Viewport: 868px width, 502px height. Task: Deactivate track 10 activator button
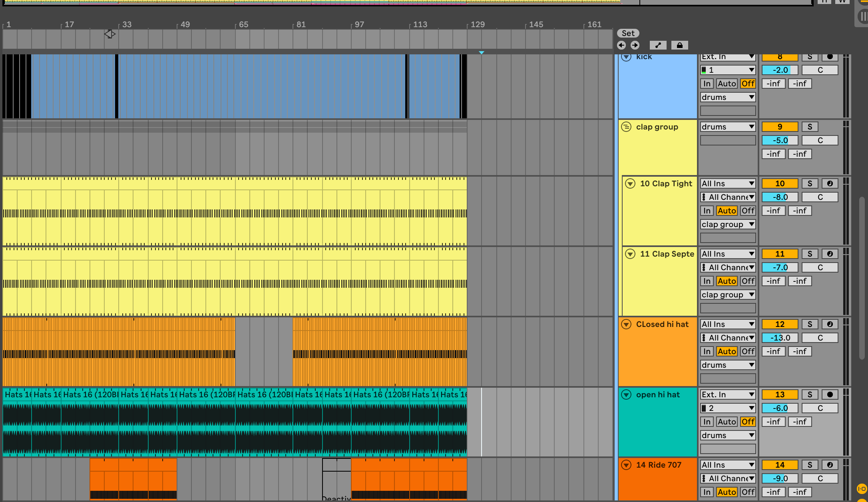point(780,183)
